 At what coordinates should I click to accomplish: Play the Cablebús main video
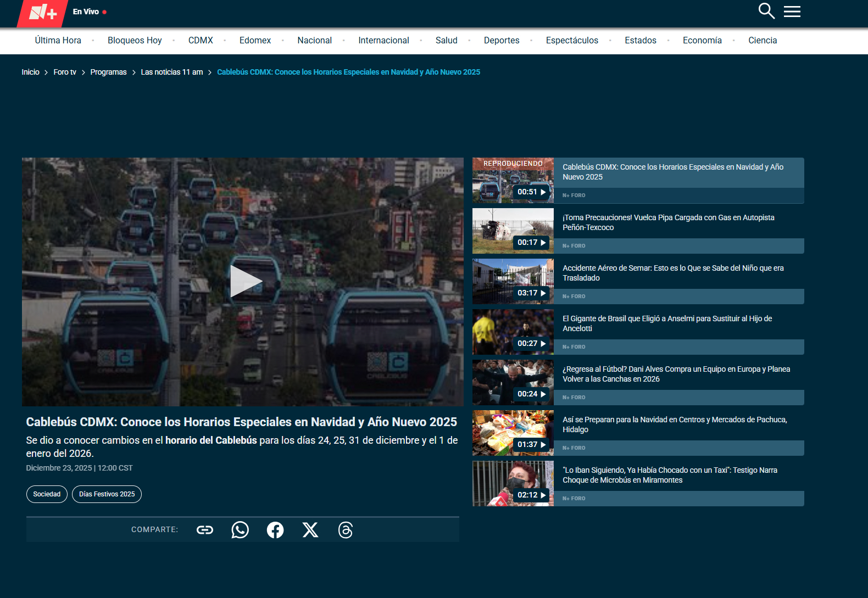(246, 281)
